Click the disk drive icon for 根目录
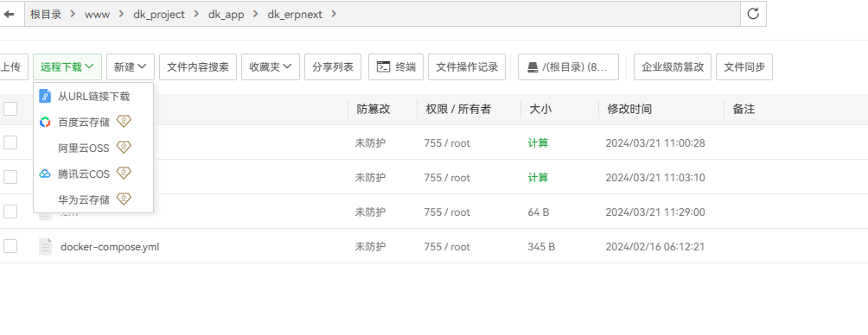This screenshot has width=868, height=335. click(x=533, y=66)
